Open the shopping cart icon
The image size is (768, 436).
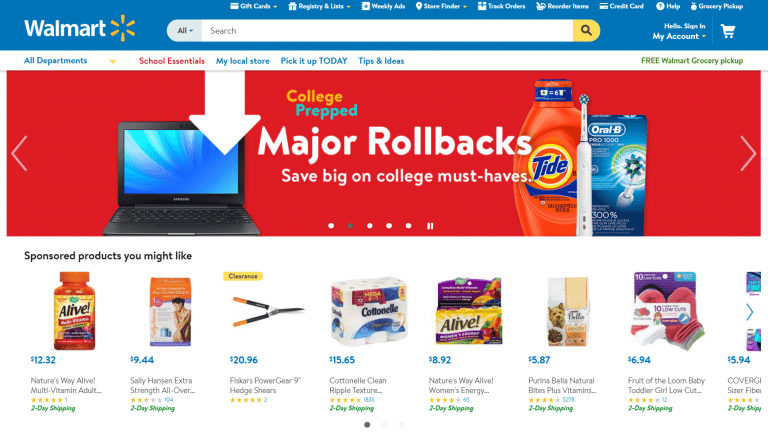tap(728, 31)
